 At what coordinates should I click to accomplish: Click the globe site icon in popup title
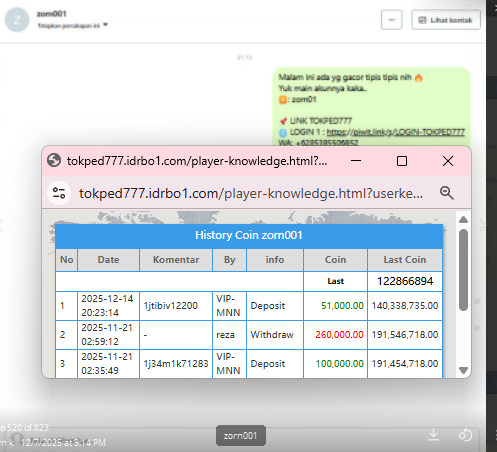(x=54, y=161)
